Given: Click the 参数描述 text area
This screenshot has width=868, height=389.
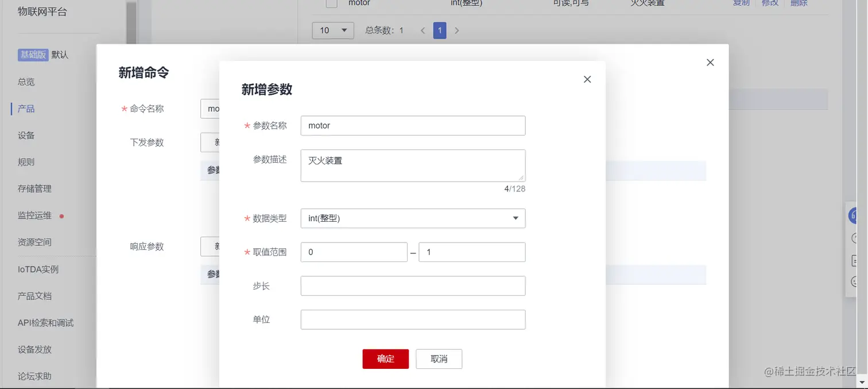Looking at the screenshot, I should 413,165.
